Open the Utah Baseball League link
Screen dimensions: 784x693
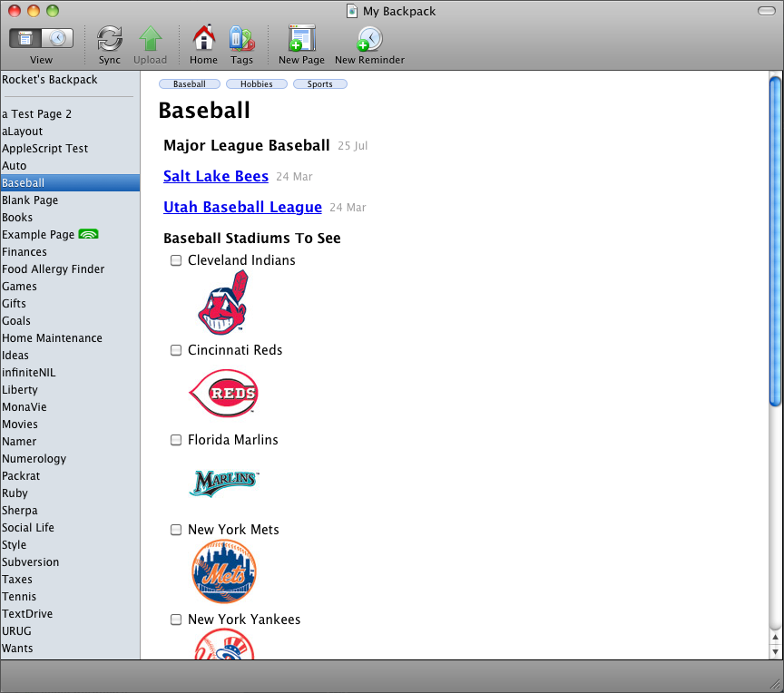coord(242,208)
